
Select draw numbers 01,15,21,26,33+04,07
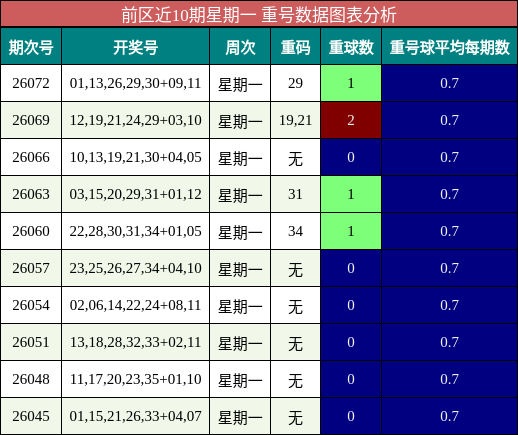click(x=136, y=416)
